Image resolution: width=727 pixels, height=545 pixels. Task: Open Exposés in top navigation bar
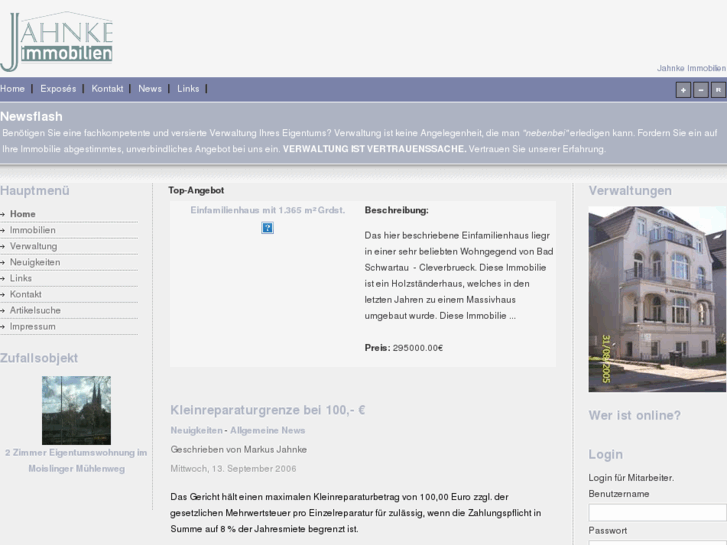click(x=58, y=89)
